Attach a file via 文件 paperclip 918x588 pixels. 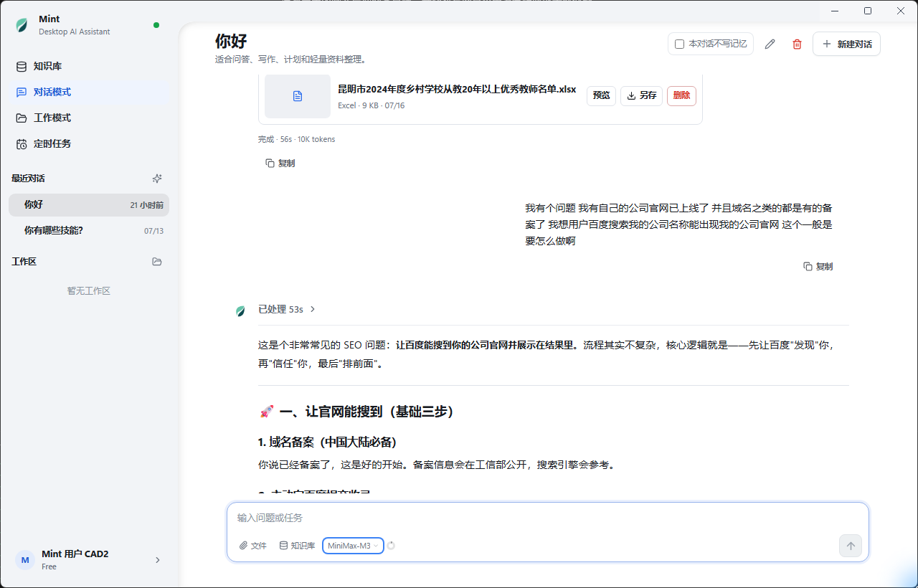pyautogui.click(x=253, y=546)
